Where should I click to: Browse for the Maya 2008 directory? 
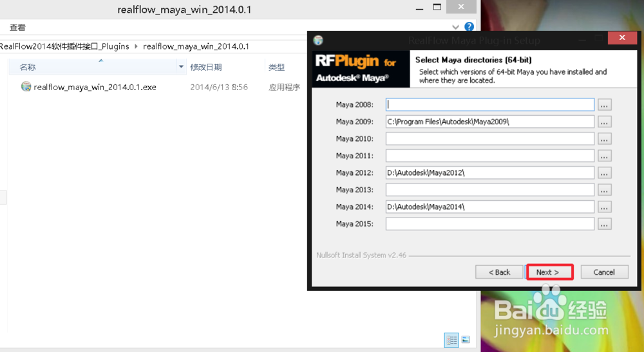[x=604, y=105]
